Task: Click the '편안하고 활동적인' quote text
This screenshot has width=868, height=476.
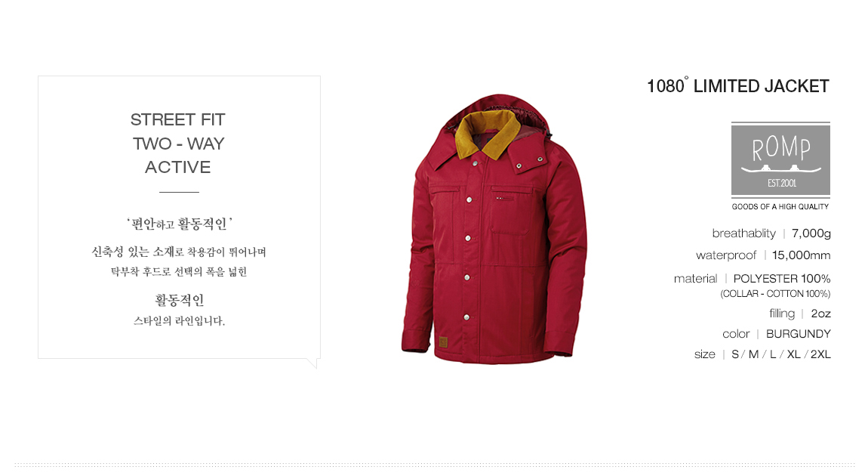Action: (179, 224)
